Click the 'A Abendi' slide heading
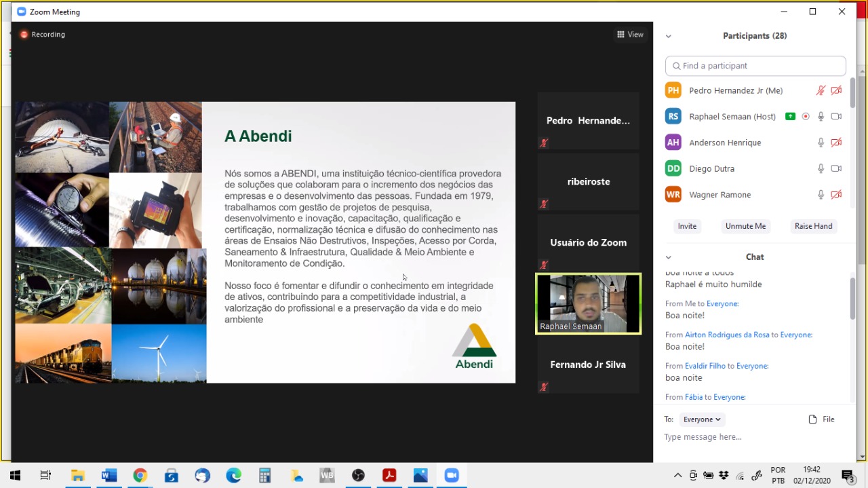 (258, 136)
